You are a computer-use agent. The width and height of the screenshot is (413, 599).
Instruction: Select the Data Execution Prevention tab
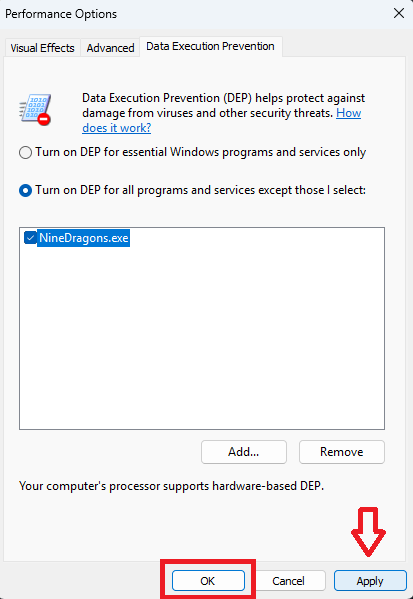[x=211, y=46]
